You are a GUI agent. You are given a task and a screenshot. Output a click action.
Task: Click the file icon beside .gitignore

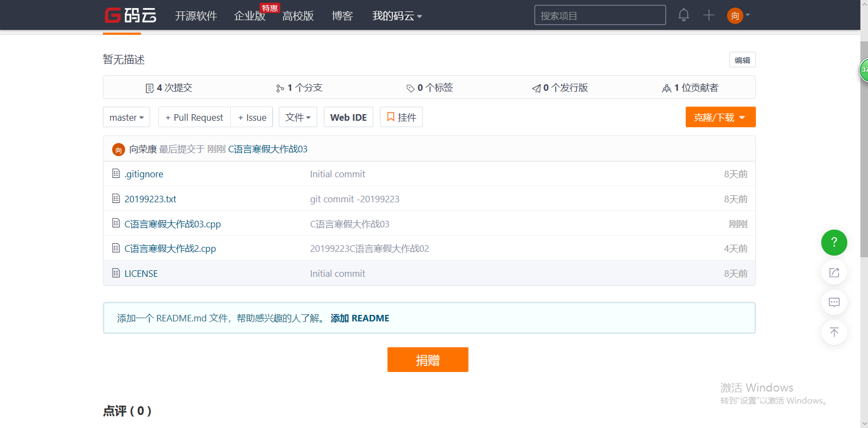click(x=116, y=173)
